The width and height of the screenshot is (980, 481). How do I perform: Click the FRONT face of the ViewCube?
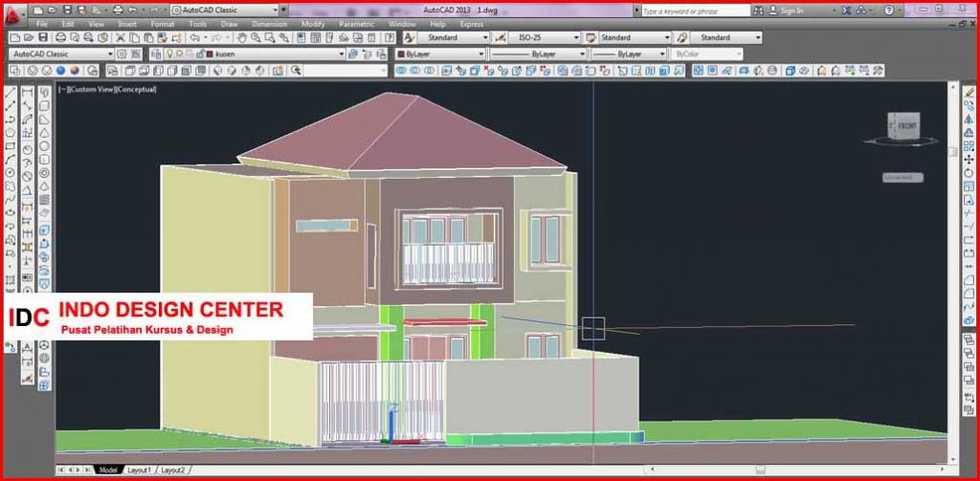(x=907, y=127)
